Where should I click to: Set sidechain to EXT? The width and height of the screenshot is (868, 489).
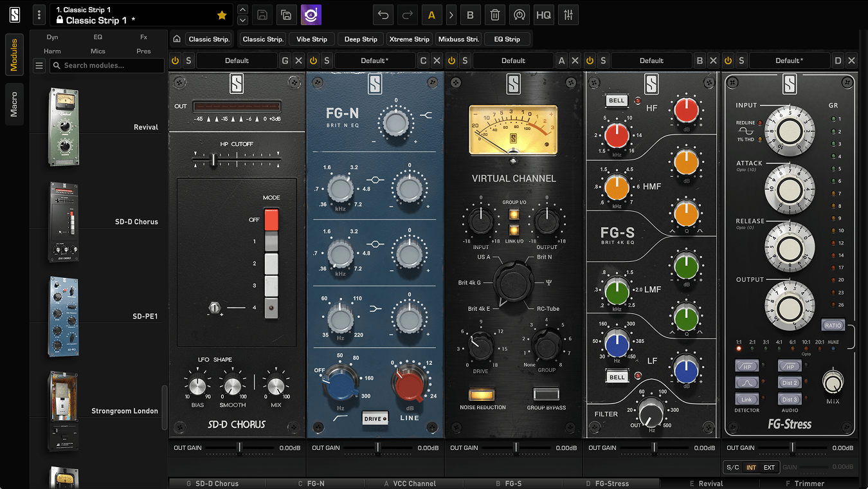(769, 467)
